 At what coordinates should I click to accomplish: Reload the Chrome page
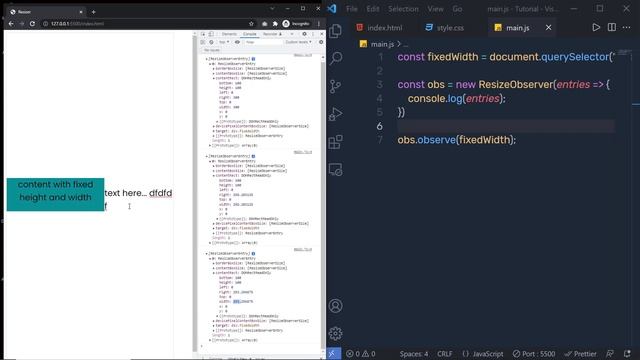tap(32, 24)
